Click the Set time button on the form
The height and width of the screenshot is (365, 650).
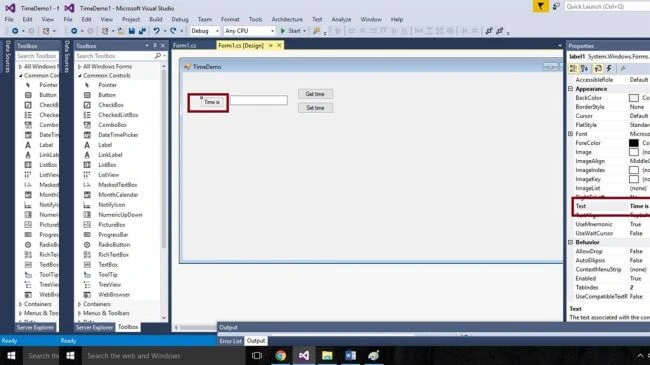315,108
